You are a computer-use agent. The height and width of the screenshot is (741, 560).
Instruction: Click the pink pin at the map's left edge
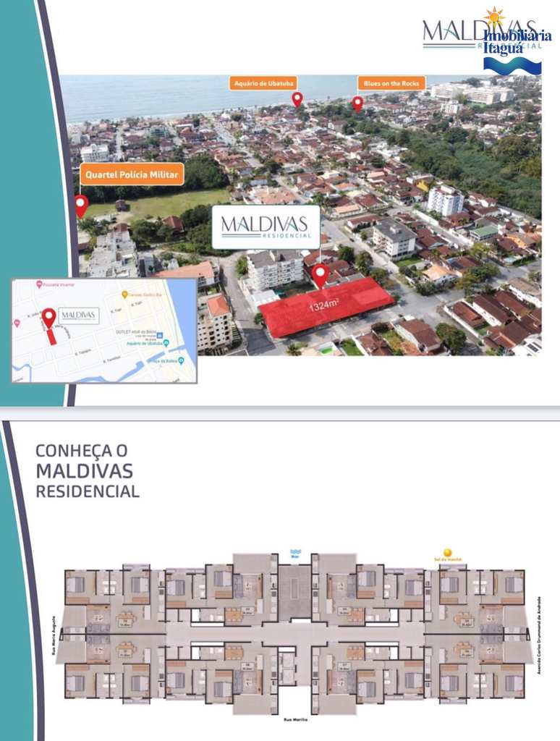pyautogui.click(x=17, y=323)
